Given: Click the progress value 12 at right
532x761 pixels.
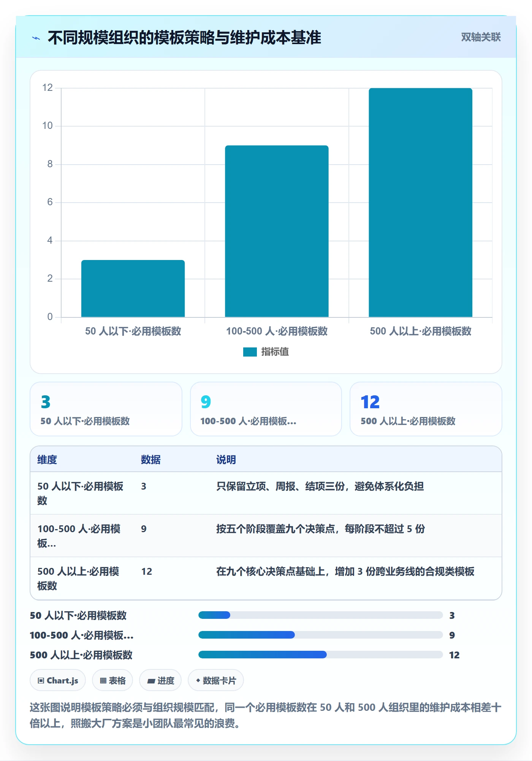Looking at the screenshot, I should pos(454,655).
